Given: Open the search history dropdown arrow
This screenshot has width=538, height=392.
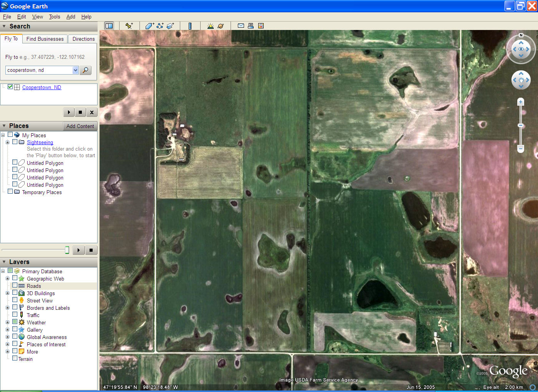Looking at the screenshot, I should (75, 70).
